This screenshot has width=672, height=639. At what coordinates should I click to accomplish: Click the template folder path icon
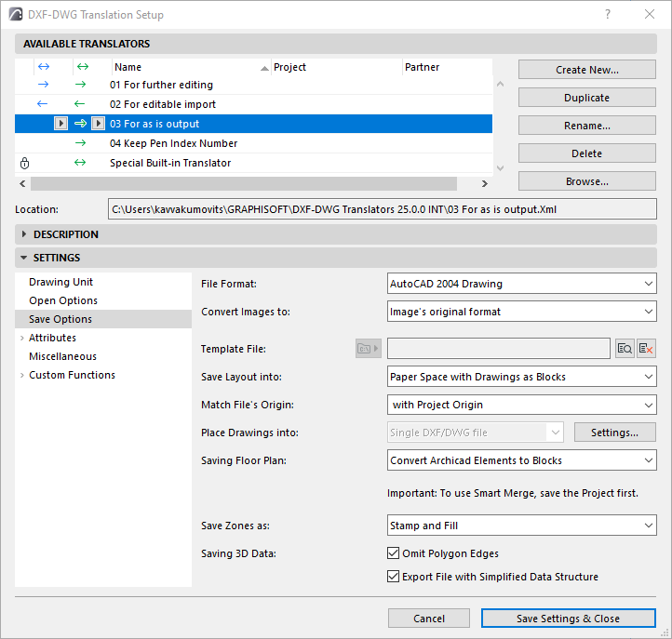[x=369, y=349]
